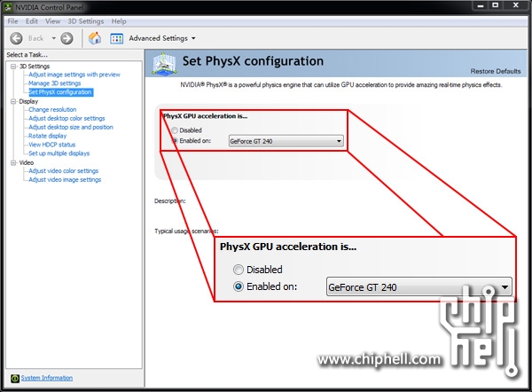
Task: Open Adjust desktop color settings
Action: [66, 119]
